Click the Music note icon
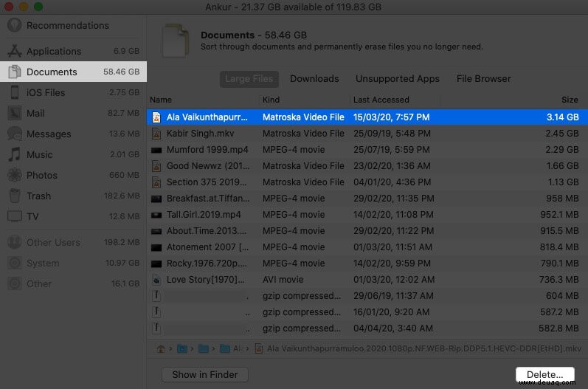The image size is (588, 389). [15, 154]
